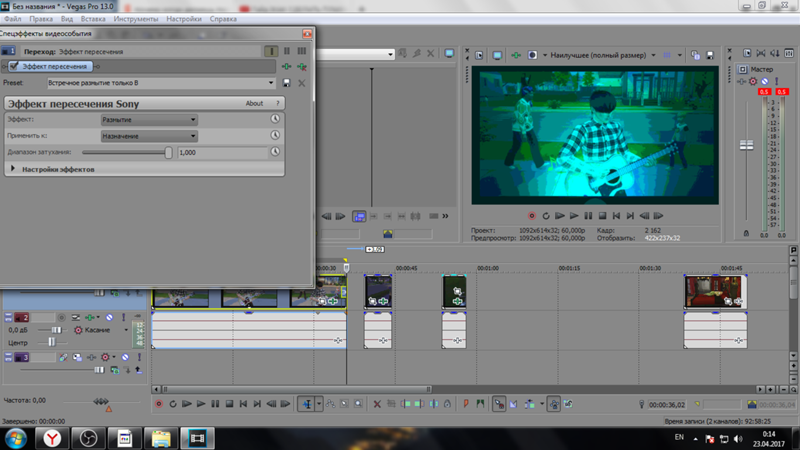
Task: Uncheck the Эффект пересечения plug-in checkbox
Action: [x=14, y=66]
